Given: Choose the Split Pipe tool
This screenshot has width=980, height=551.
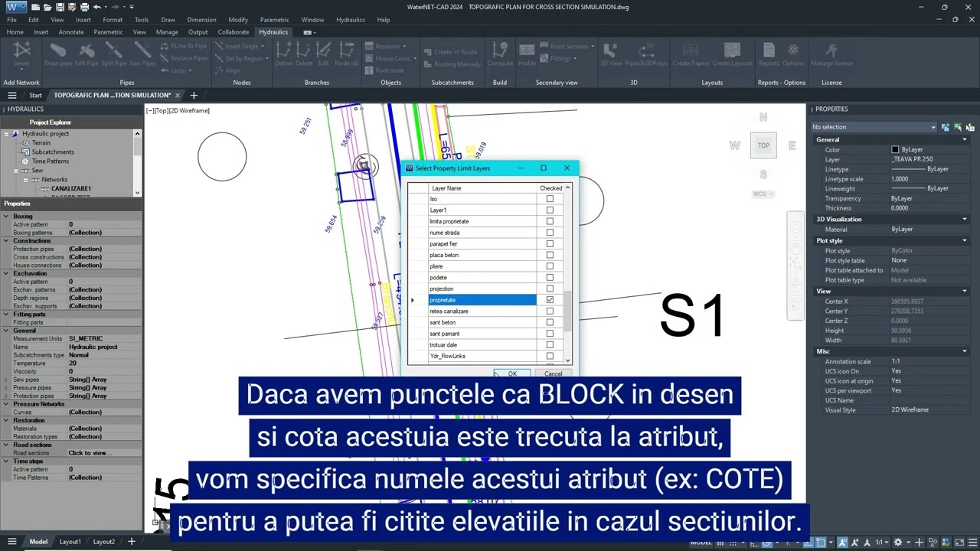Looking at the screenshot, I should [114, 54].
